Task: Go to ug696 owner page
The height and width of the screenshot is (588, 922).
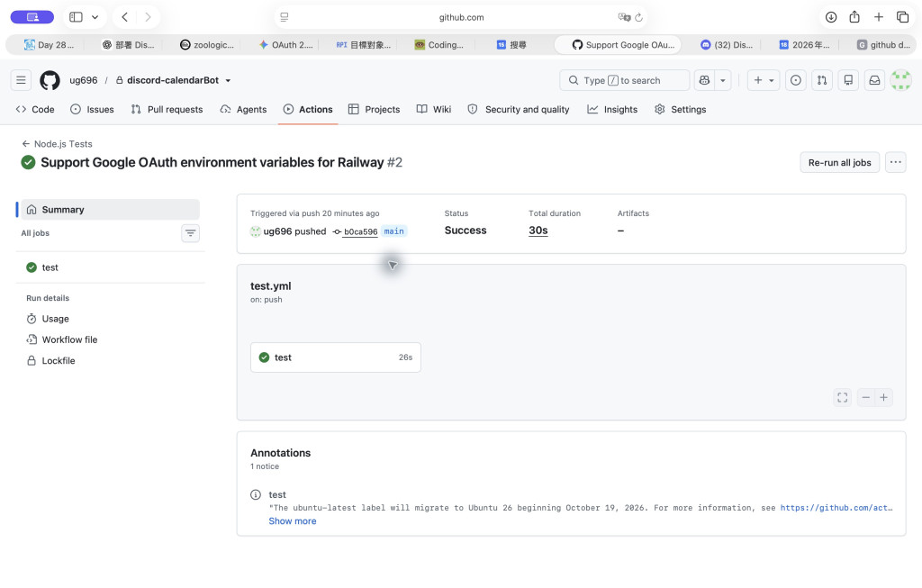Action: pos(84,80)
